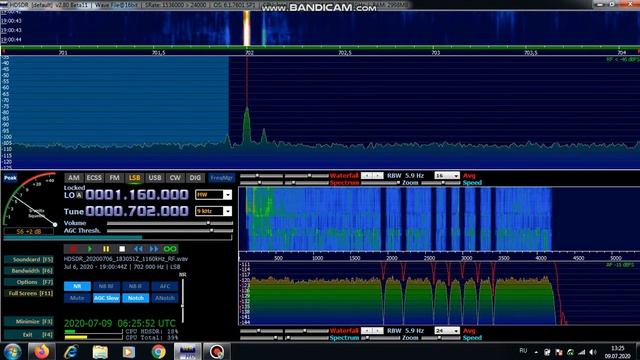Select CW demodulation mode
The image size is (640, 360).
coord(175,178)
